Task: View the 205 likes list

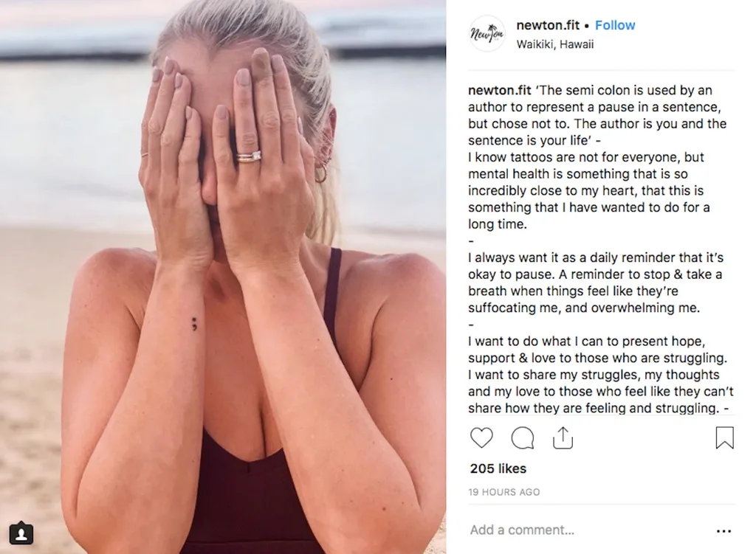Action: (x=498, y=468)
